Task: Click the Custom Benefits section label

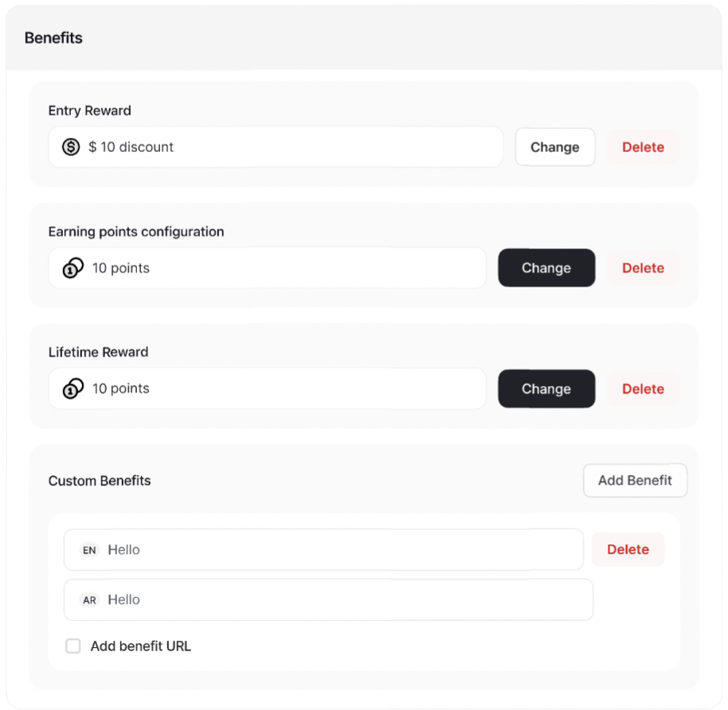Action: (100, 481)
